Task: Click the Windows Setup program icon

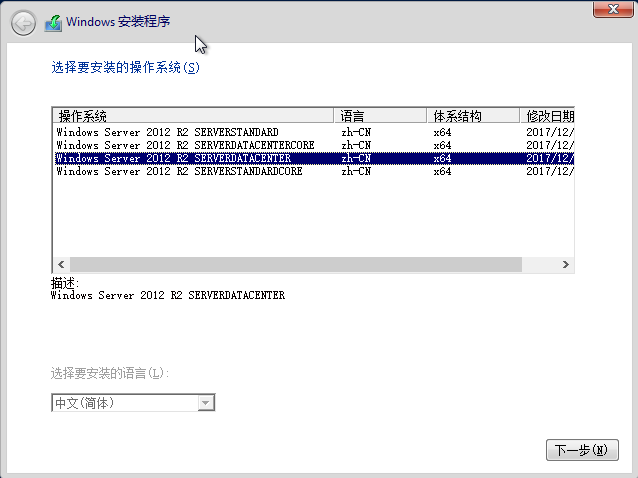Action: pos(53,23)
